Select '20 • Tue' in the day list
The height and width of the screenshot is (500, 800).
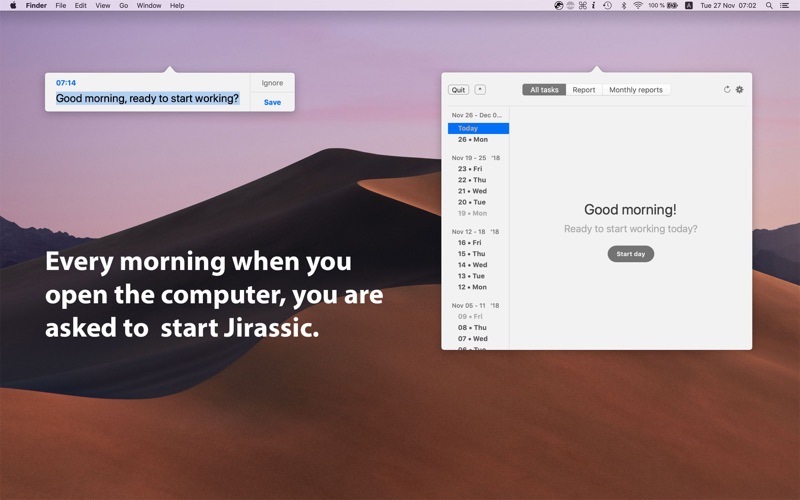pyautogui.click(x=472, y=202)
